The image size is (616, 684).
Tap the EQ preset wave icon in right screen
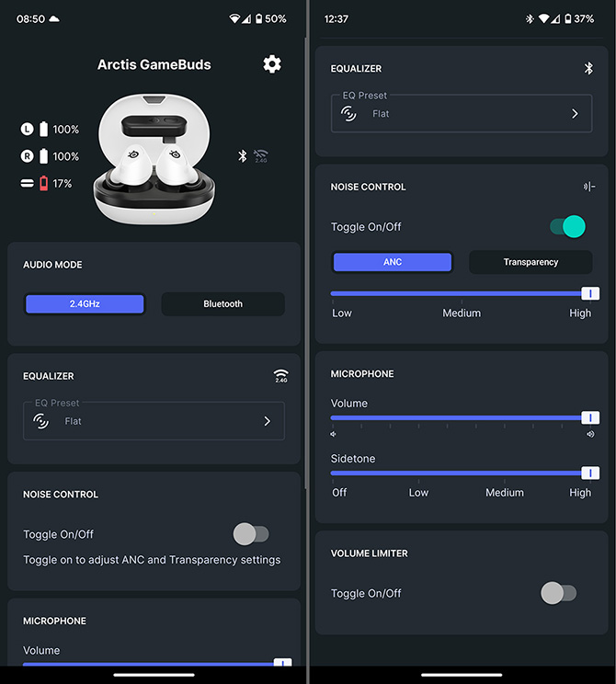[348, 113]
